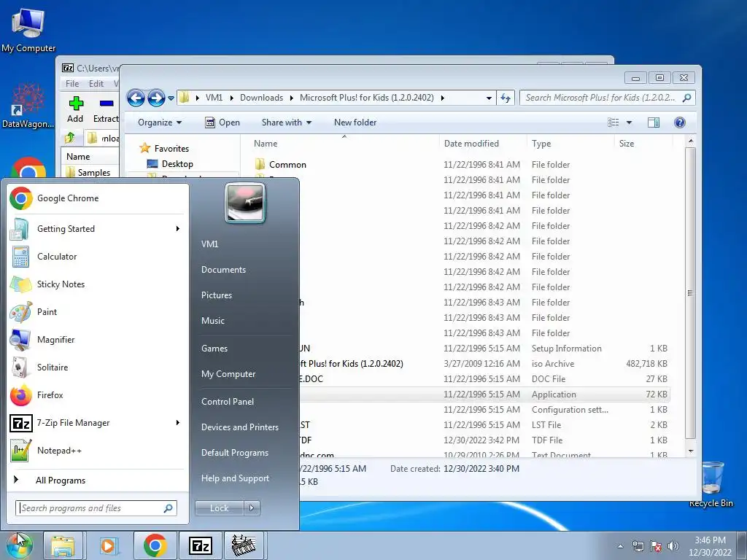This screenshot has width=747, height=560.
Task: Click the scrollbar down arrow
Action: point(690,451)
